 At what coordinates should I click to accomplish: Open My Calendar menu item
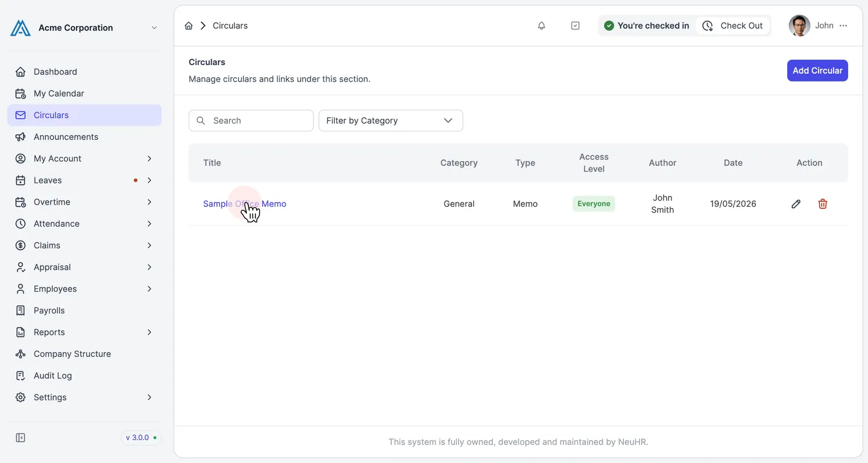(84, 93)
